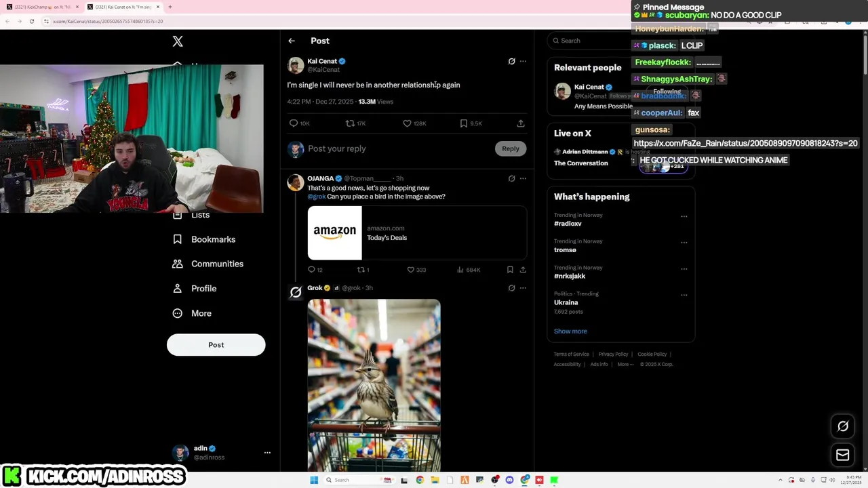Screen dimensions: 868x488
Task: Open options for trending #radioxv
Action: (684, 216)
